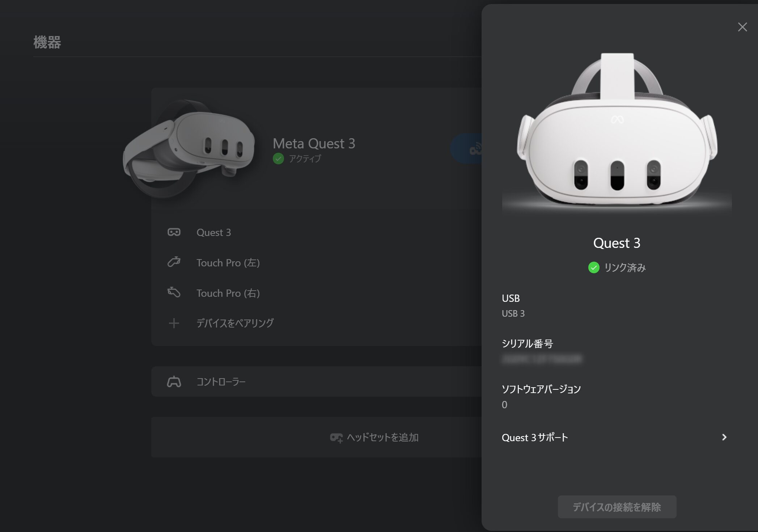
Task: Click the Quest 3 title in the details panel
Action: [617, 243]
